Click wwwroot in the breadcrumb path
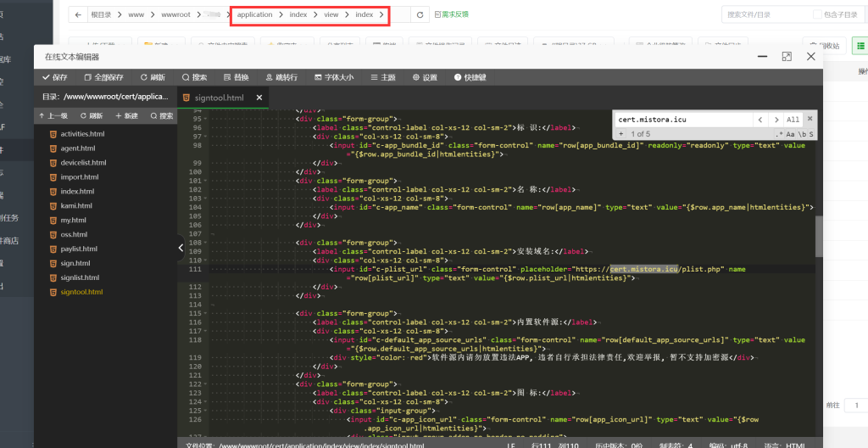Image resolution: width=868 pixels, height=448 pixels. [175, 15]
